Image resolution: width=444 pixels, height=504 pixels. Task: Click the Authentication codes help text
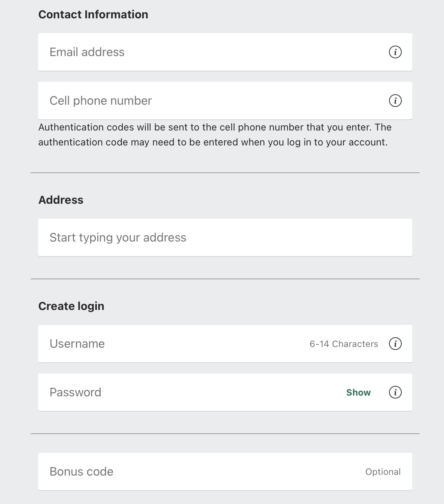215,135
